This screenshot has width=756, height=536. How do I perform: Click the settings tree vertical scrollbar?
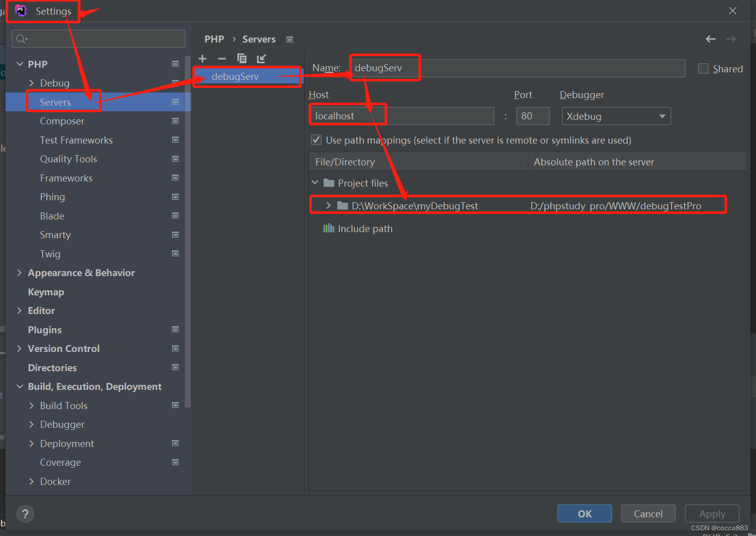pyautogui.click(x=188, y=231)
